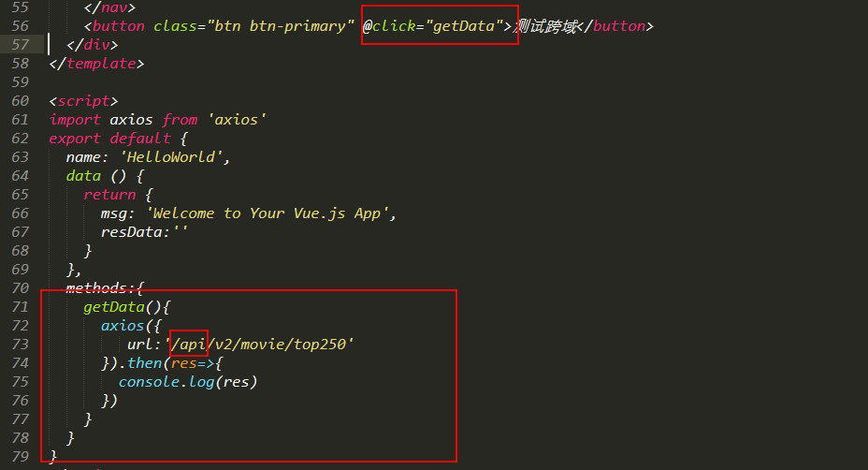Screen dimensions: 868x470
Task: Click the '/api' text in the url string
Action: (x=189, y=345)
